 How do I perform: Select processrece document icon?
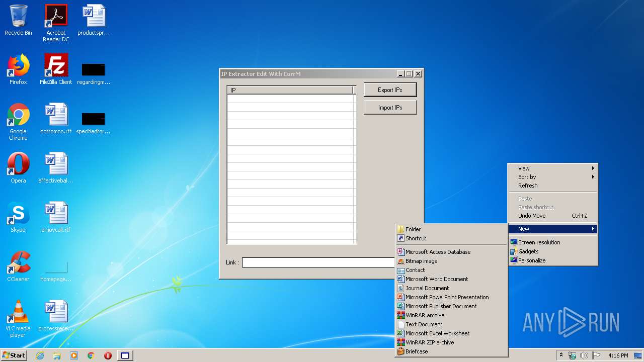tap(56, 316)
